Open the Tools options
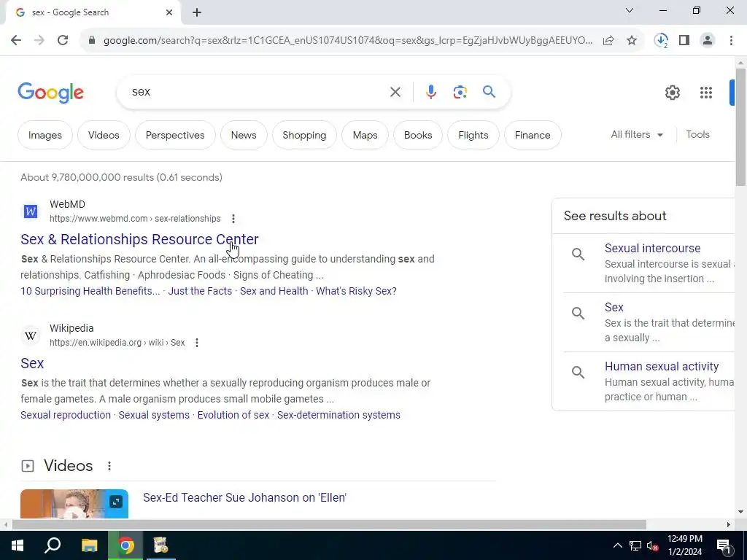This screenshot has height=560, width=747. pos(697,135)
